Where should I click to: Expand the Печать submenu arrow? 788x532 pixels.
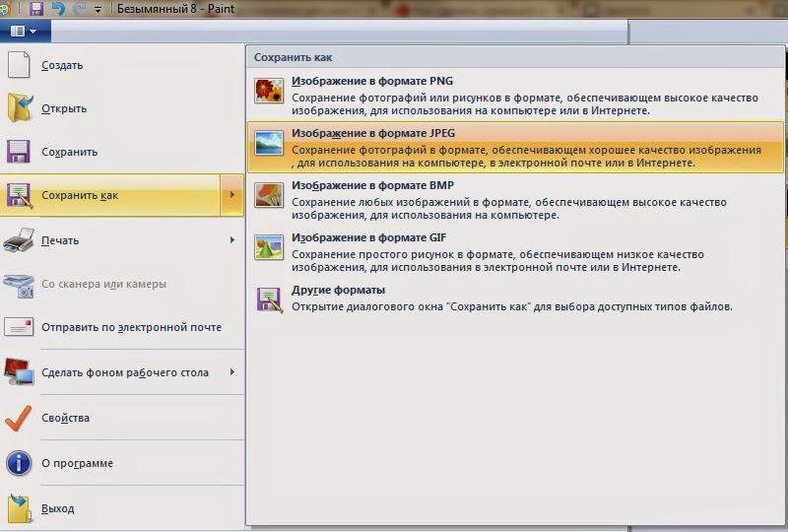[x=232, y=239]
